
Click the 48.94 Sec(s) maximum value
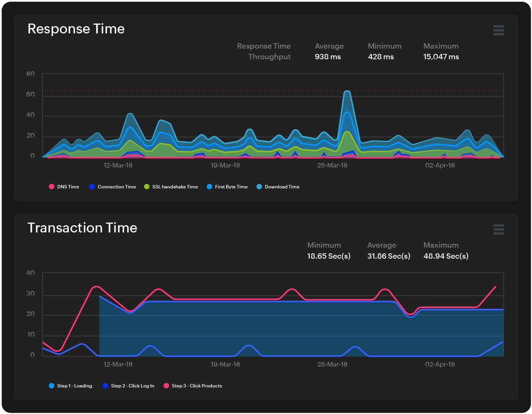point(446,256)
